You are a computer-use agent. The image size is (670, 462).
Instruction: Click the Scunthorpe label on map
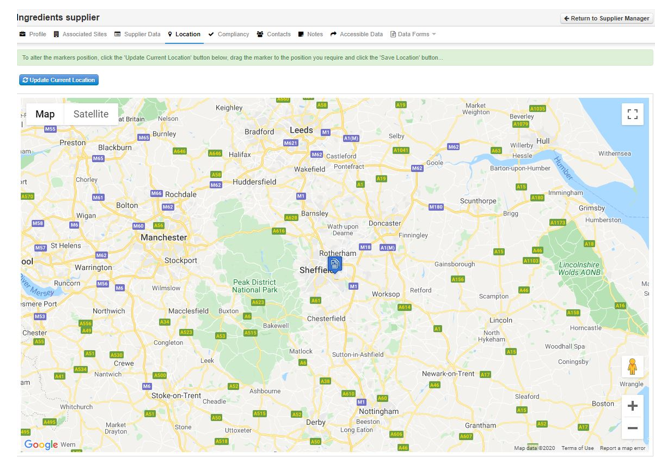(x=478, y=201)
